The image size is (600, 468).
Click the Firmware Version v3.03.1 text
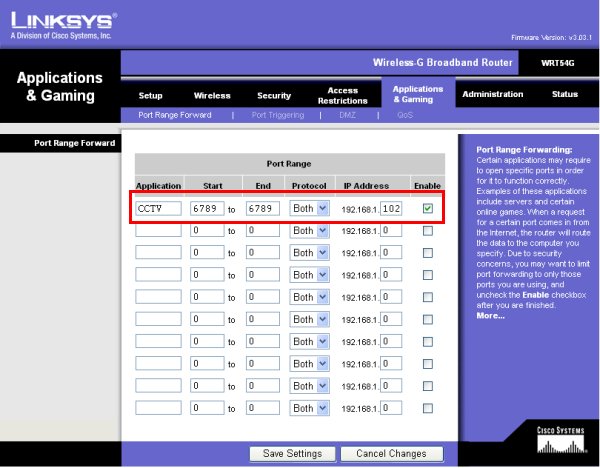pyautogui.click(x=551, y=38)
